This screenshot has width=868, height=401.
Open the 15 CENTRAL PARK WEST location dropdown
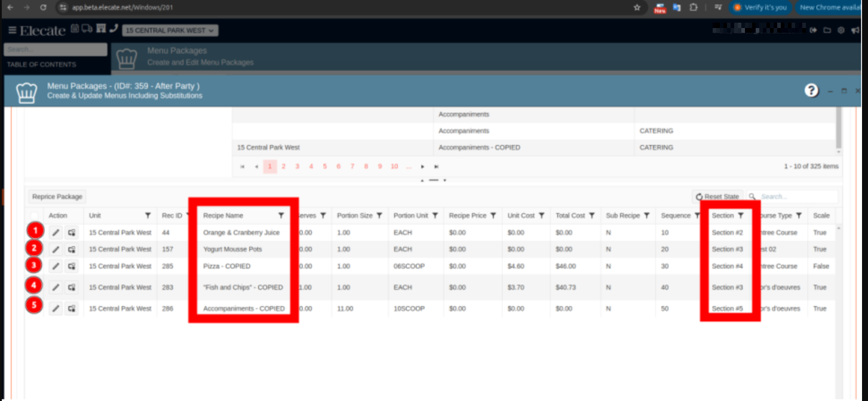coord(170,30)
